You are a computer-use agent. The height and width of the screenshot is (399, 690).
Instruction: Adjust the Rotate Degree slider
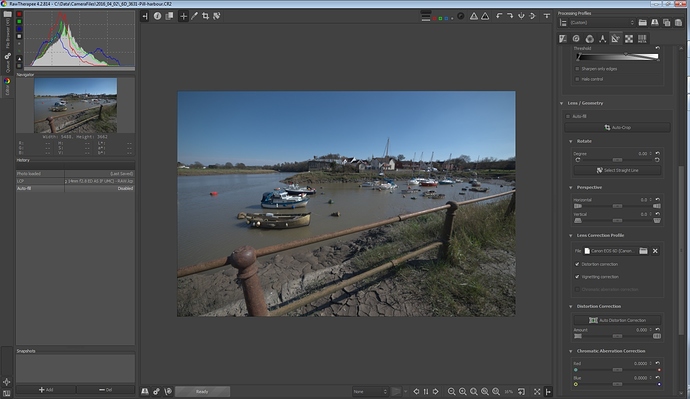coord(617,160)
